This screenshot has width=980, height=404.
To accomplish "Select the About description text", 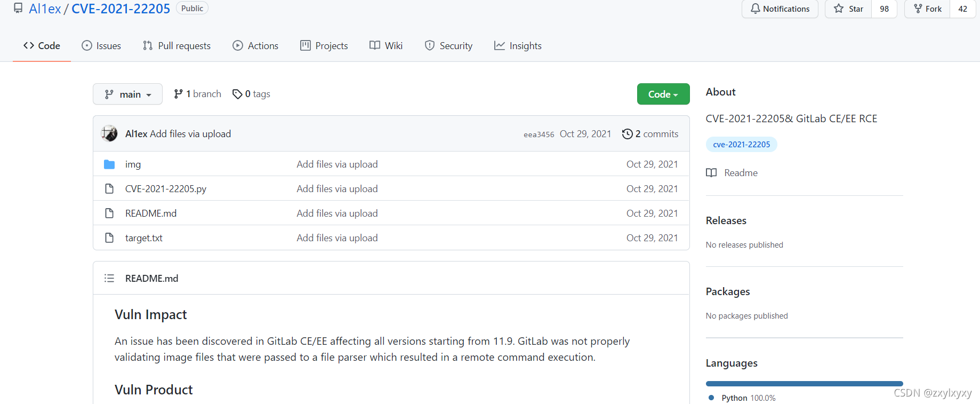I will point(792,118).
